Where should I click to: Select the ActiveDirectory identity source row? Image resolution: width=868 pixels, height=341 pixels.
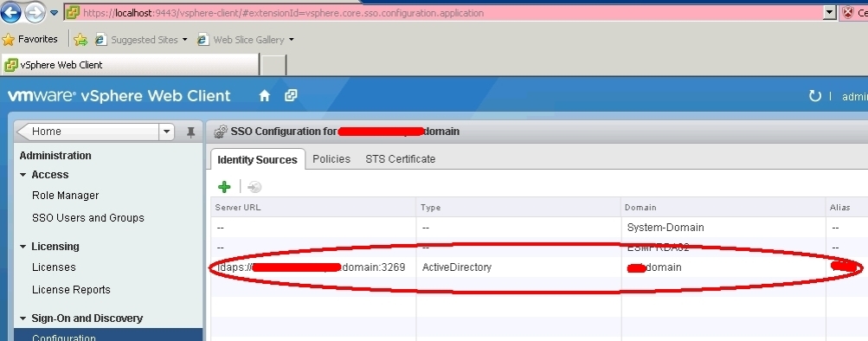539,267
